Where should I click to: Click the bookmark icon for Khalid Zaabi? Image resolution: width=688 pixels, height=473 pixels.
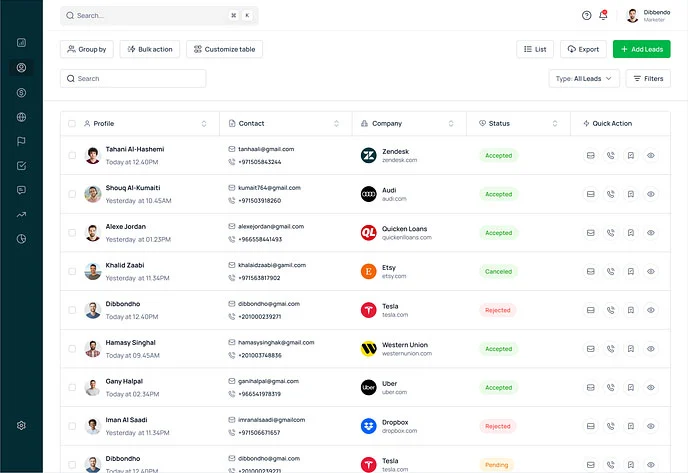click(x=631, y=271)
